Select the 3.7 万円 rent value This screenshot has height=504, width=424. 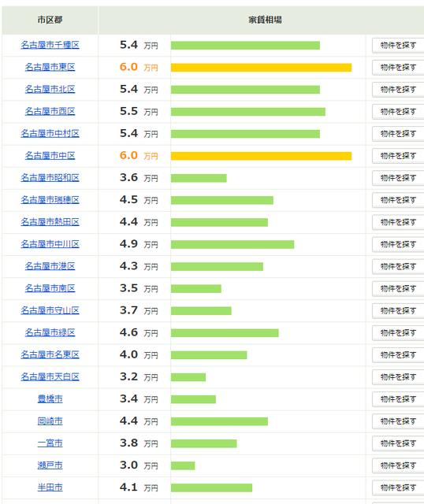(139, 310)
